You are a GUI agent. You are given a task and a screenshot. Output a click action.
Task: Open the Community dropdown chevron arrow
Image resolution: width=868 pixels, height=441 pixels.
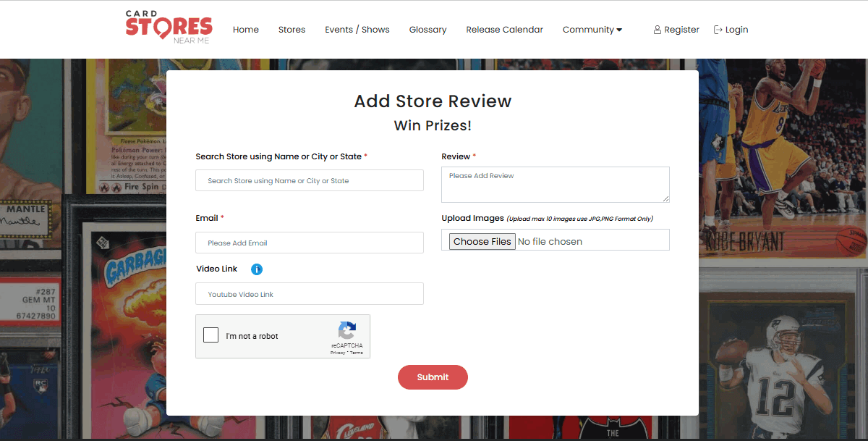620,30
